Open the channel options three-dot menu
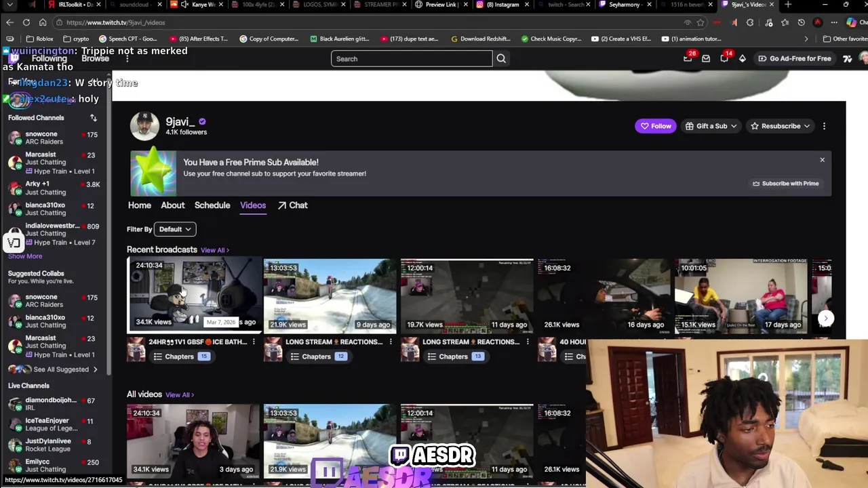This screenshot has width=868, height=488. [x=824, y=126]
